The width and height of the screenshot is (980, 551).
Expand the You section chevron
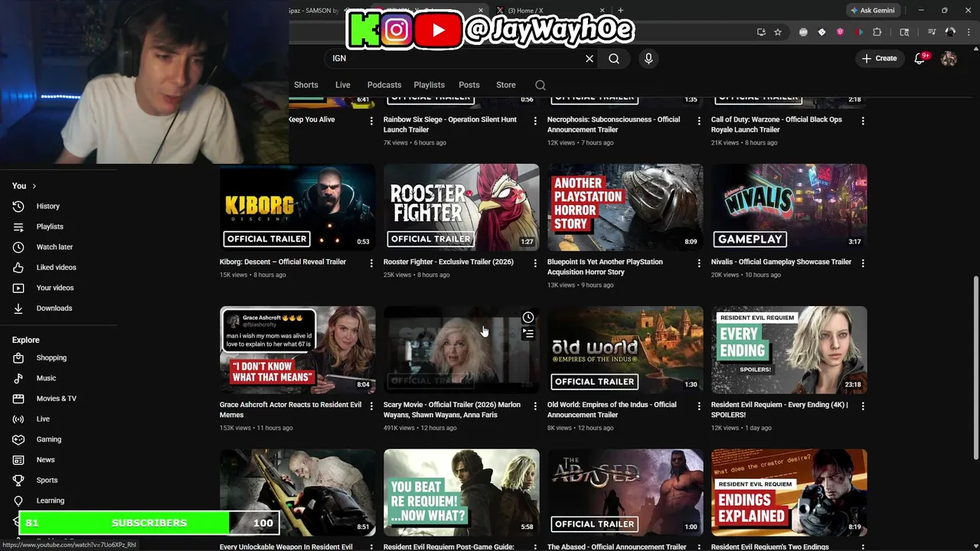(x=34, y=186)
